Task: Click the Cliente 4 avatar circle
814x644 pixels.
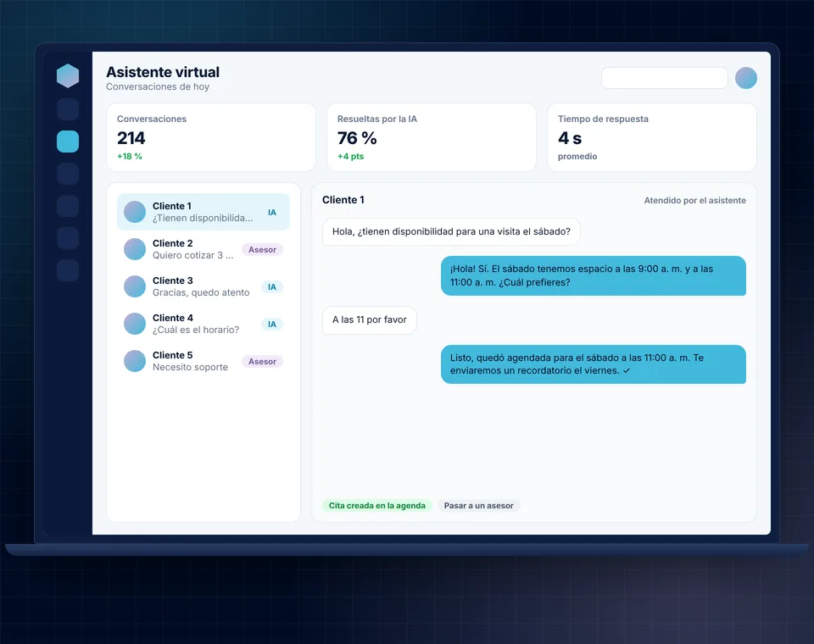Action: pyautogui.click(x=135, y=324)
